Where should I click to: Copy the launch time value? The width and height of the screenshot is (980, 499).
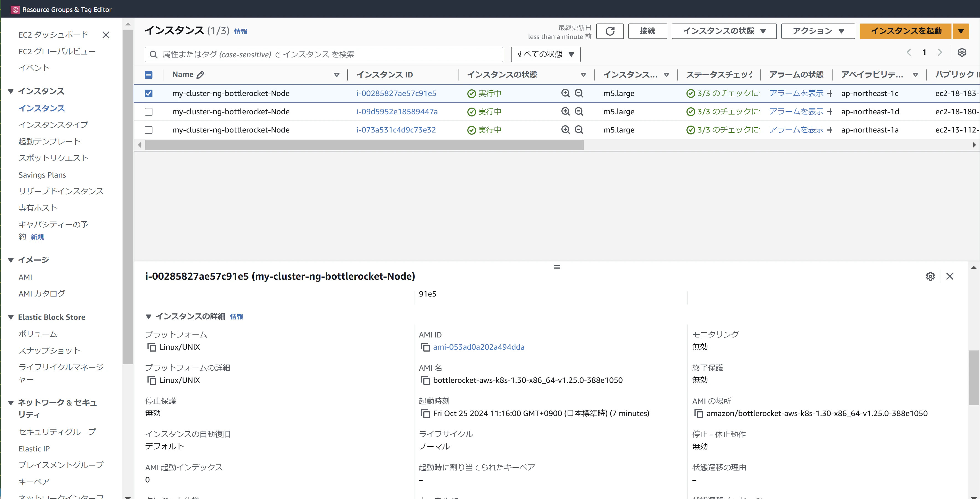tap(425, 414)
